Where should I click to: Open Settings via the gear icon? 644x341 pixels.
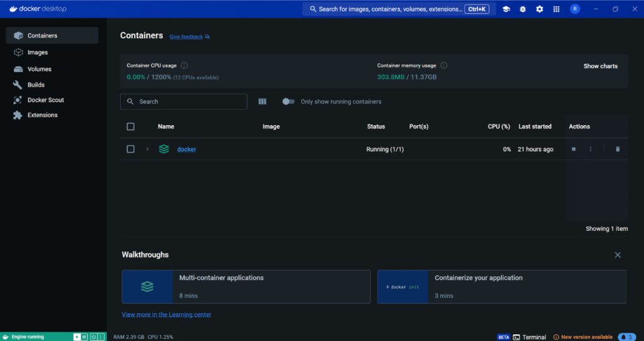[539, 9]
